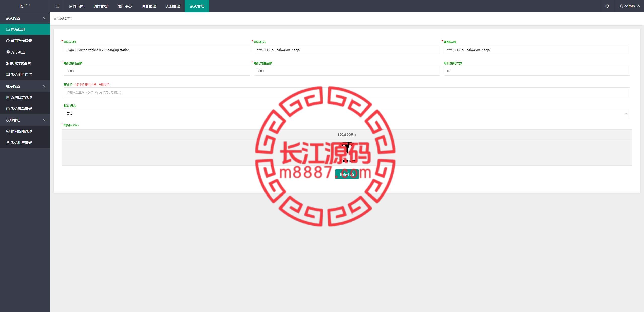Click the 网站名称 input field

point(157,50)
